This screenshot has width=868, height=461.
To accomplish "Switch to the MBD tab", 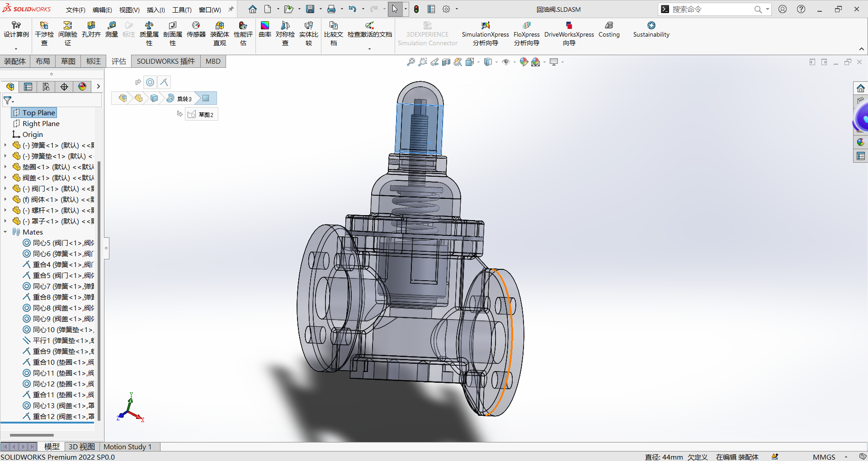I will [x=213, y=61].
